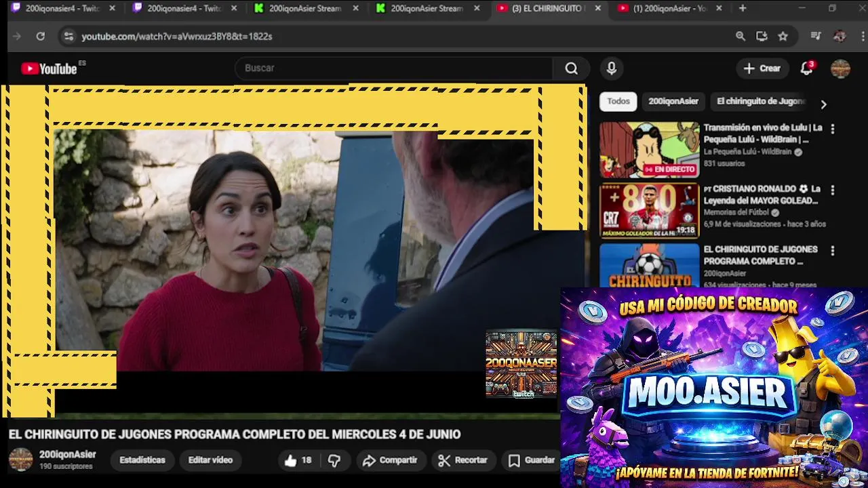Open the Cristiano Ronaldo CR7 video thumbnail
The width and height of the screenshot is (868, 488).
pyautogui.click(x=649, y=211)
